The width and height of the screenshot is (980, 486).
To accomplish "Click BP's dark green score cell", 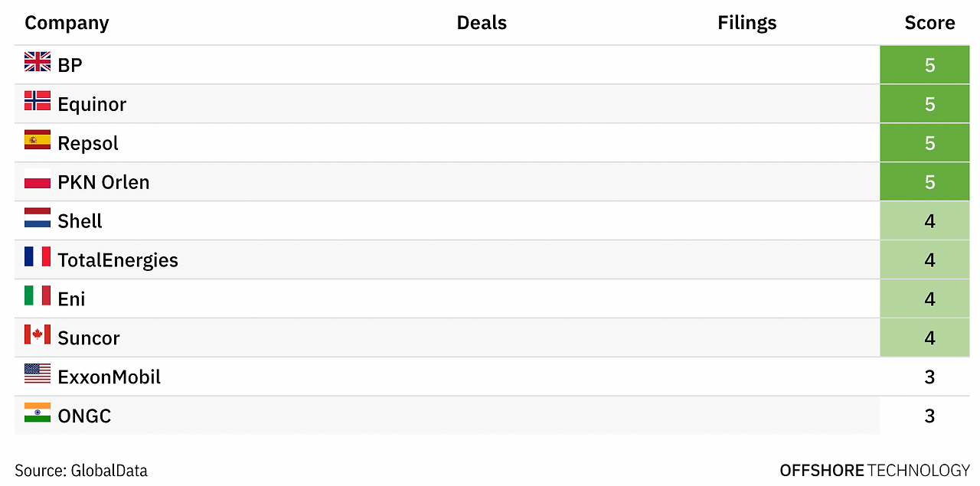I will 929,65.
